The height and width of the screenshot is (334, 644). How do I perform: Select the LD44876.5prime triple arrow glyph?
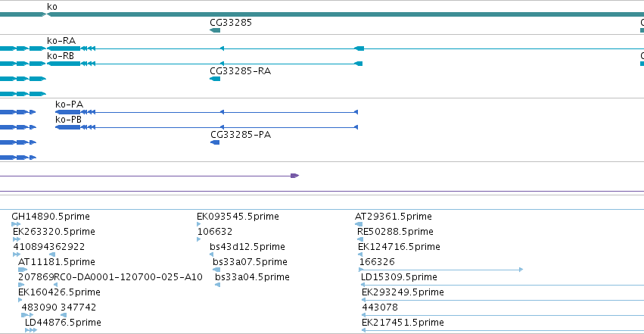(31, 330)
